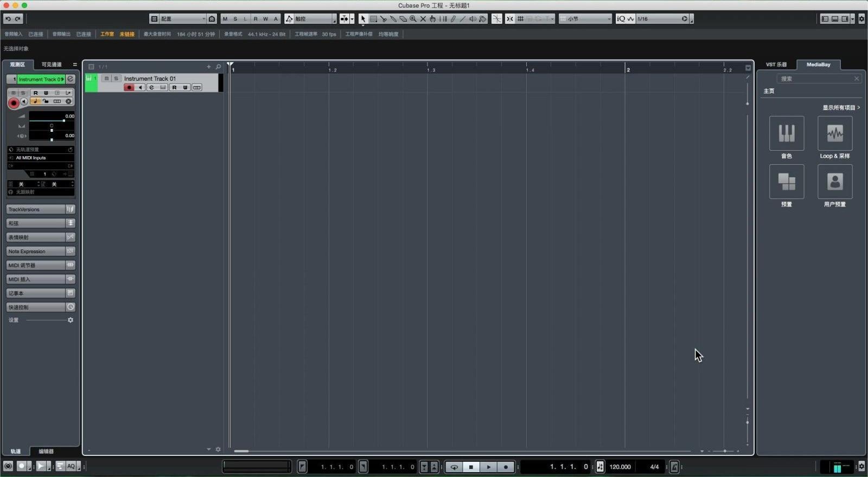Toggle global Write W automation button
Image resolution: width=868 pixels, height=477 pixels.
(x=265, y=19)
